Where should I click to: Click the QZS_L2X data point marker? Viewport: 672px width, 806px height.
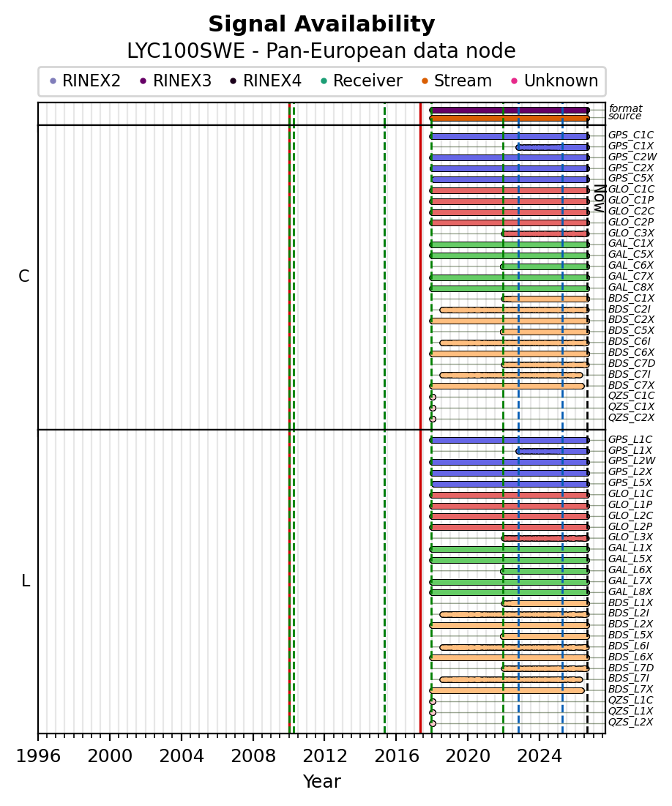(433, 724)
